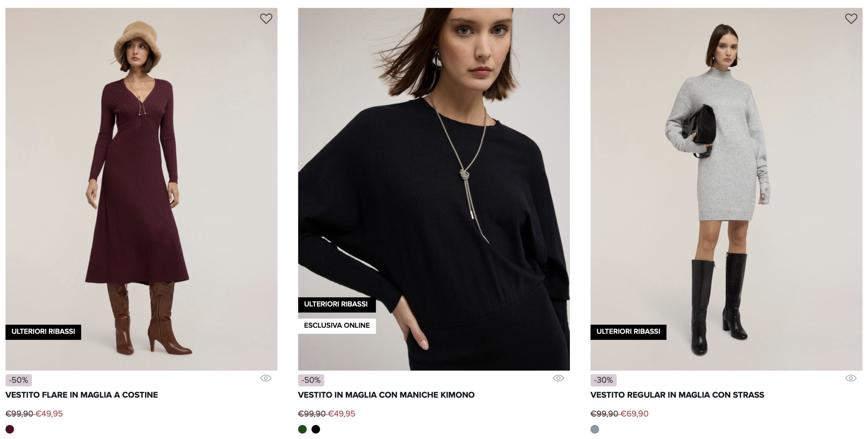Open Vestito Flare in Maglia a Costine
Screen dimensions: 868x439
pos(82,395)
